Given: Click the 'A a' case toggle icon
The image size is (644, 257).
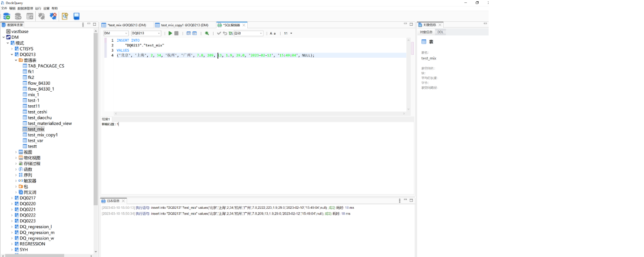Looking at the screenshot, I should pyautogui.click(x=273, y=34).
